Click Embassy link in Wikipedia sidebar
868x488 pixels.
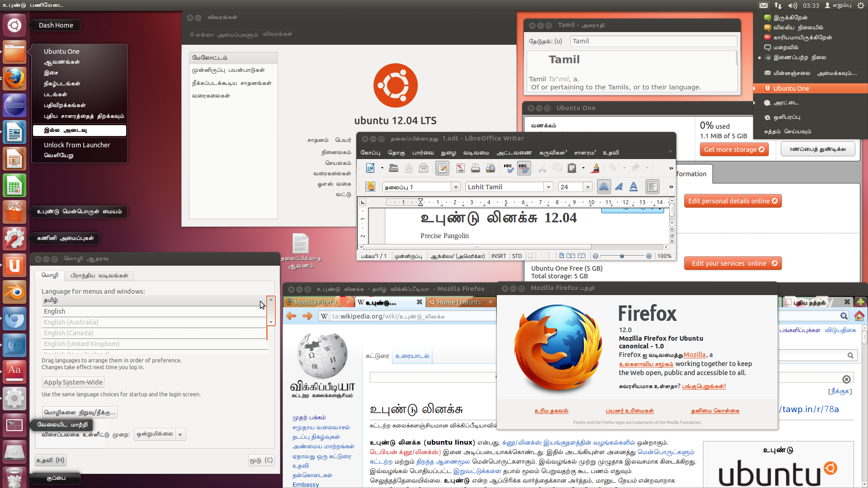click(306, 484)
